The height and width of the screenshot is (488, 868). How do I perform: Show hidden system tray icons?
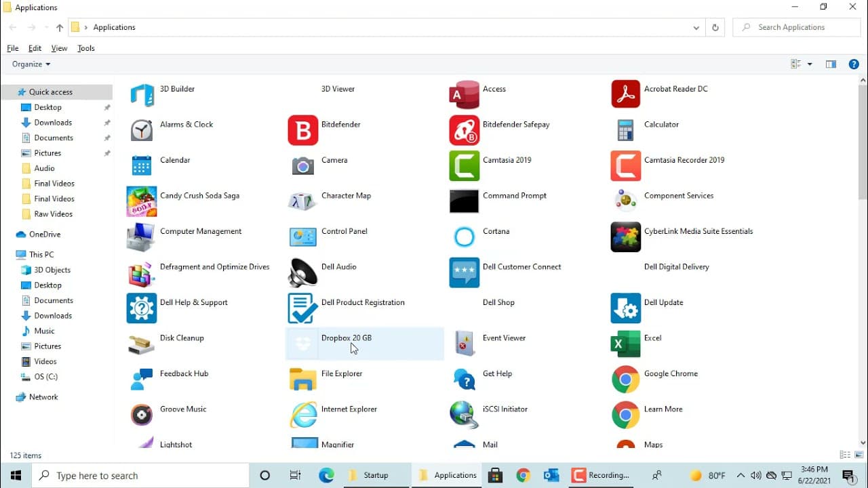(741, 475)
